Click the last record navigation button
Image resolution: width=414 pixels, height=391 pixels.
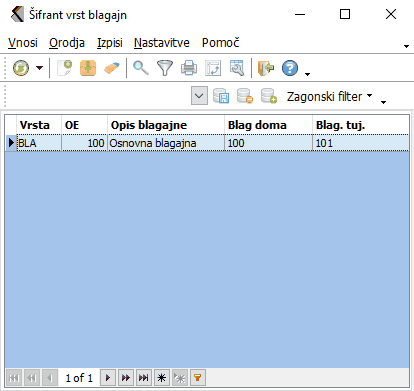[x=144, y=378]
